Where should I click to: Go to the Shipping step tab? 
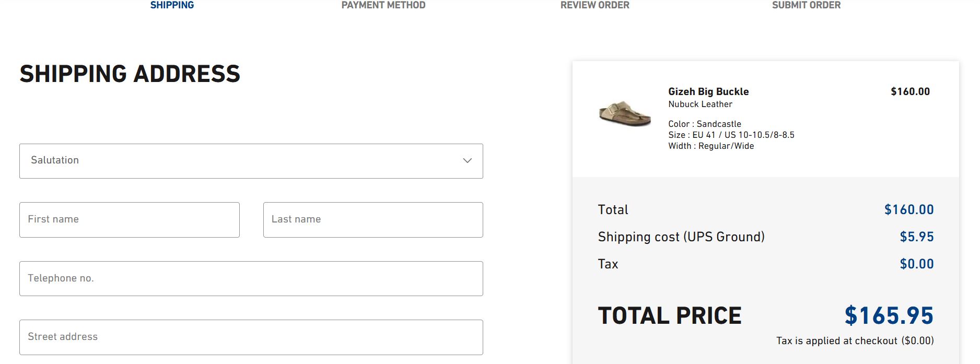click(x=172, y=5)
